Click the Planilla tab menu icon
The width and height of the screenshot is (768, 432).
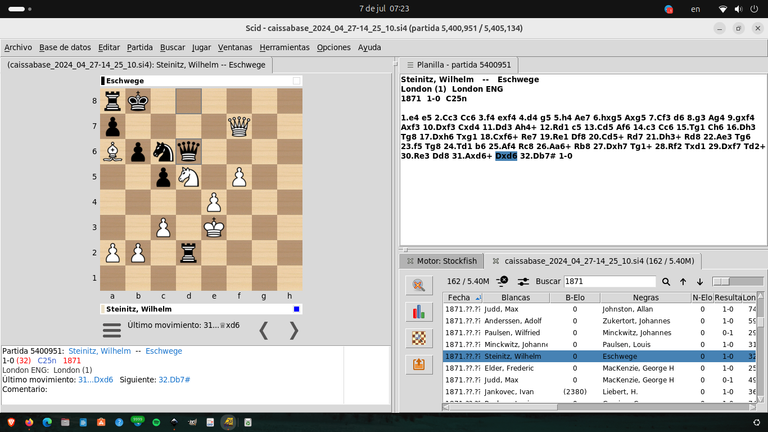point(410,65)
